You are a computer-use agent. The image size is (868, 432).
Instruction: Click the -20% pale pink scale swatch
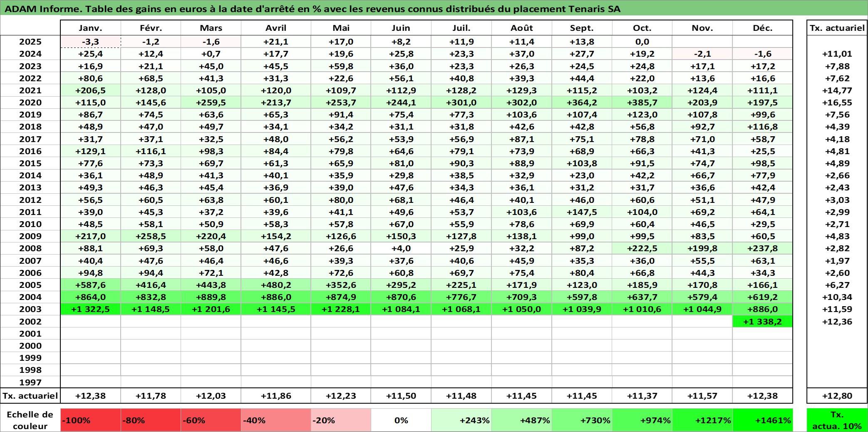click(x=341, y=420)
